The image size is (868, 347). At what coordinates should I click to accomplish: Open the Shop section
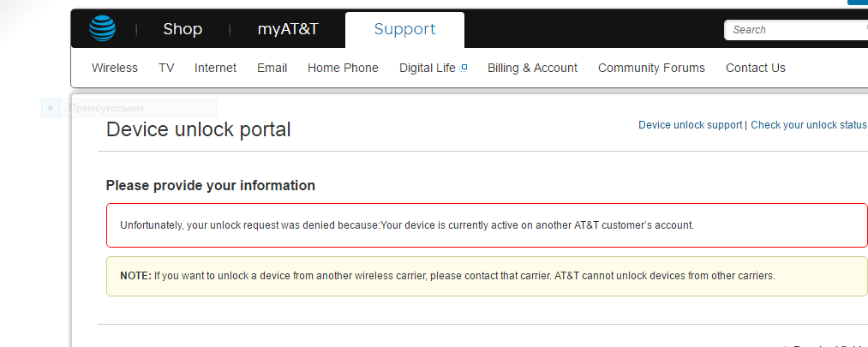(183, 29)
